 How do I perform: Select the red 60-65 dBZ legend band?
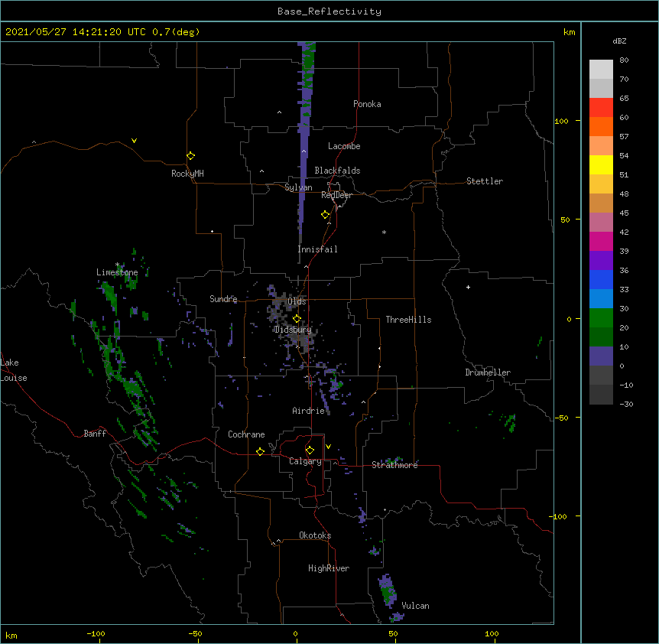click(x=601, y=107)
